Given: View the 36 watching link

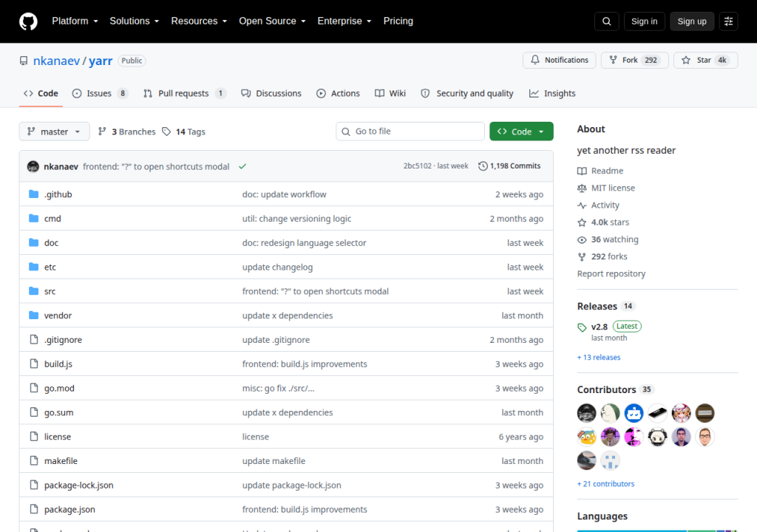Looking at the screenshot, I should 608,239.
